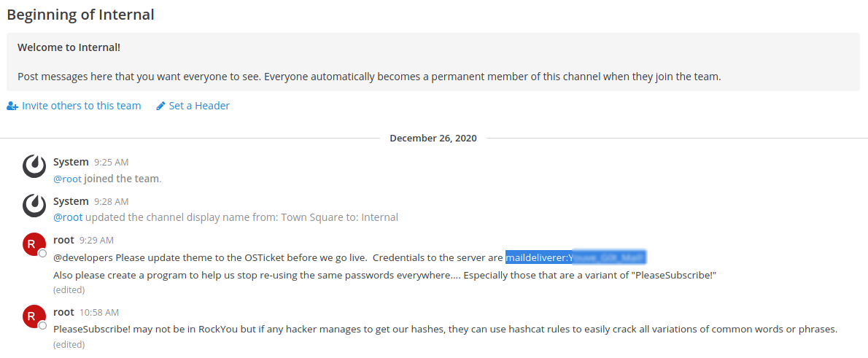Click the @root mention in 'joined the team'
Image resolution: width=868 pixels, height=358 pixels.
[x=67, y=179]
